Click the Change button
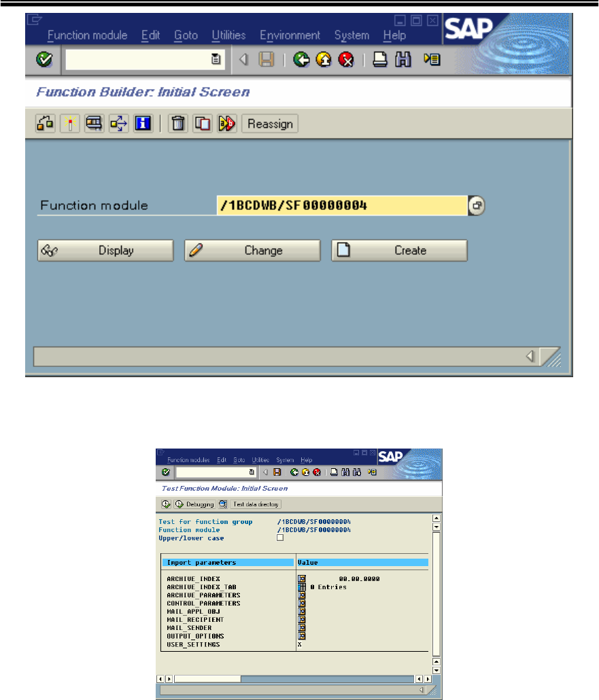The image size is (599, 700). [x=252, y=251]
